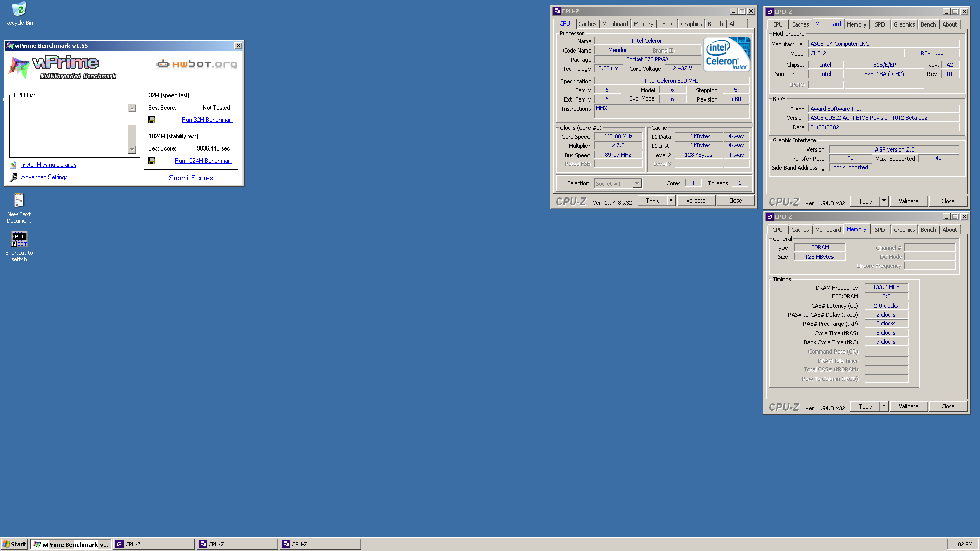Click Validate in the Mainboard window
This screenshot has height=551, width=980.
click(x=909, y=201)
